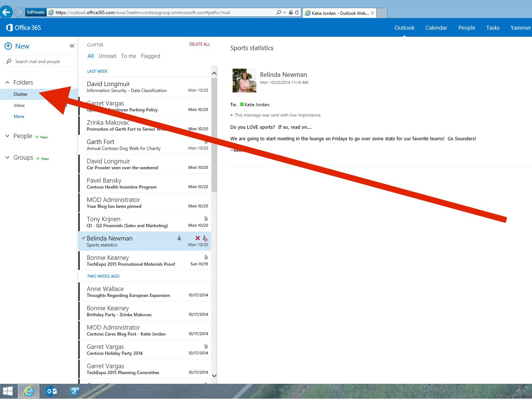Click the browser Forward arrow button
Image resolution: width=532 pixels, height=399 pixels.
(19, 12)
